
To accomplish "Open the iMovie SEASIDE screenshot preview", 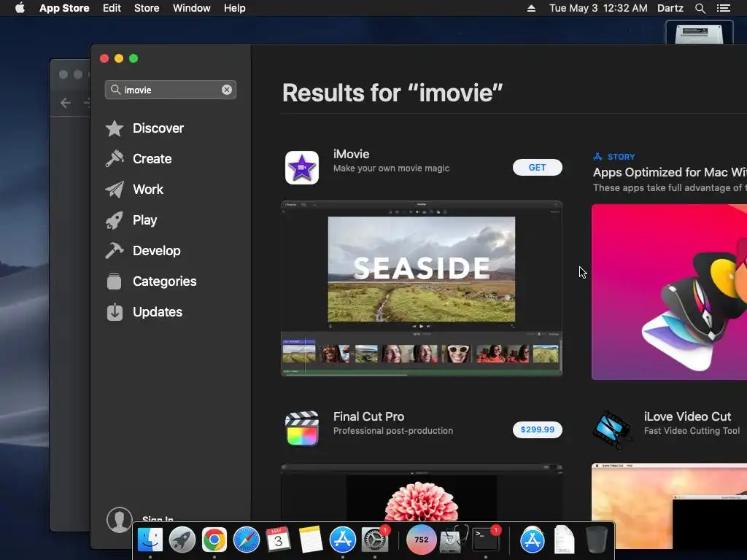I will [x=422, y=289].
